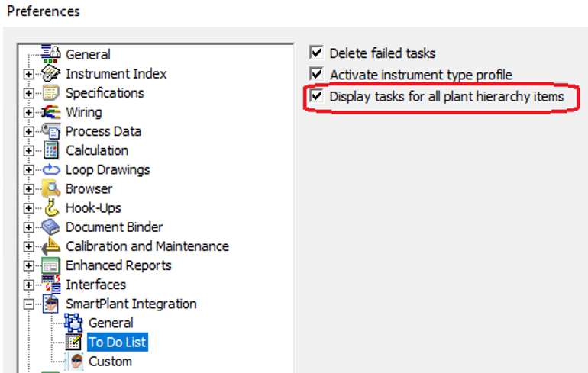Open the Interfaces preferences item
The height and width of the screenshot is (373, 588).
coord(95,285)
